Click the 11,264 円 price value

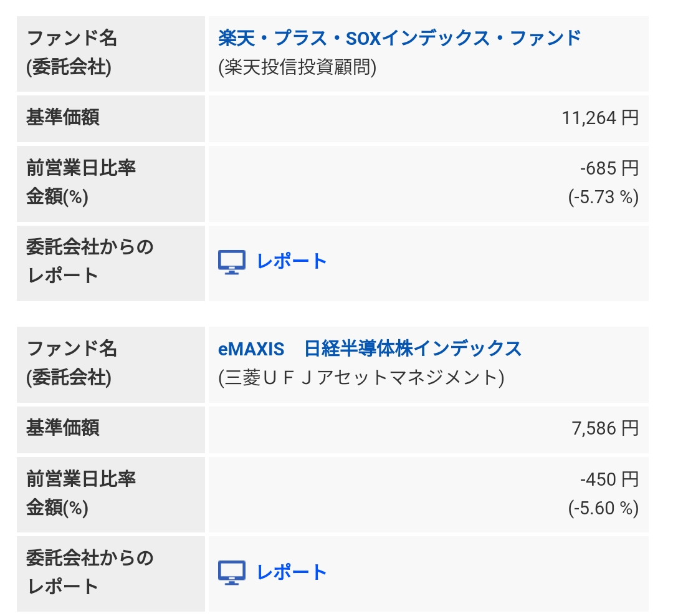pos(600,118)
